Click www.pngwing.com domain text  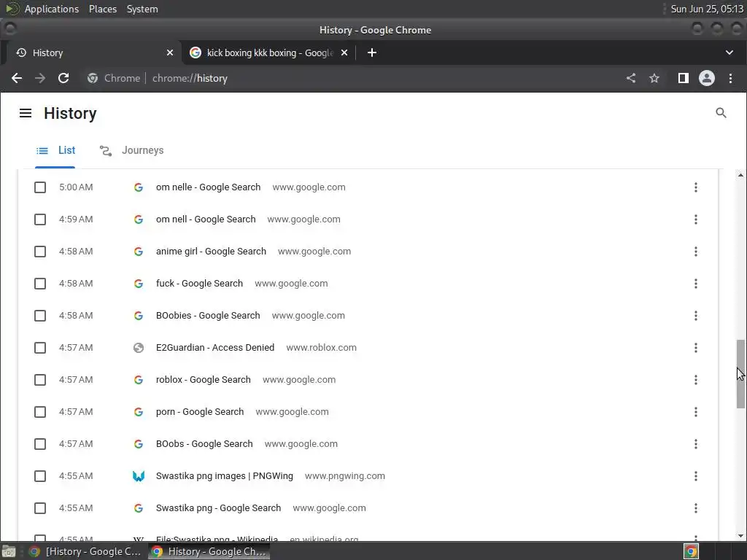[345, 475]
